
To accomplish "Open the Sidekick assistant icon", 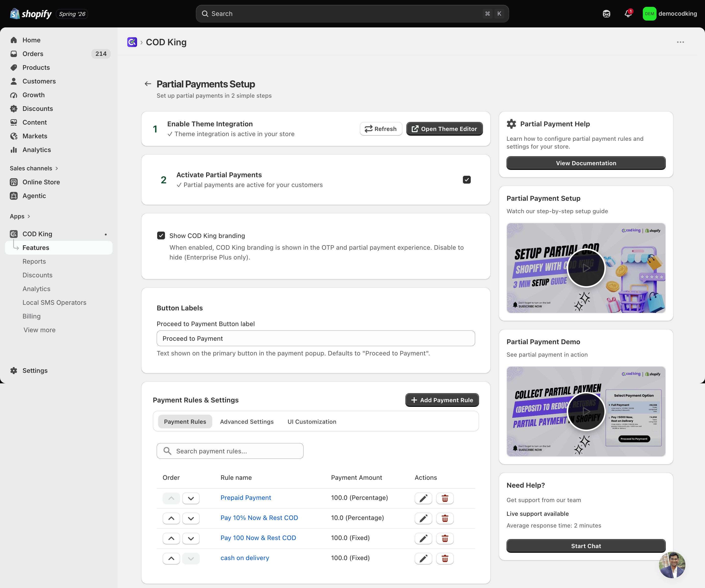I will click(x=606, y=14).
